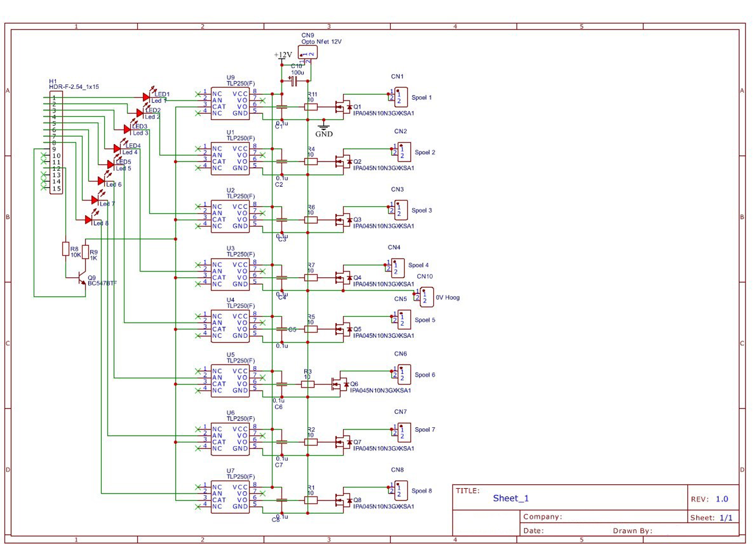Viewport: 756px width, 544px height.
Task: Select the Q1 MOSFET symbol
Action: [344, 107]
